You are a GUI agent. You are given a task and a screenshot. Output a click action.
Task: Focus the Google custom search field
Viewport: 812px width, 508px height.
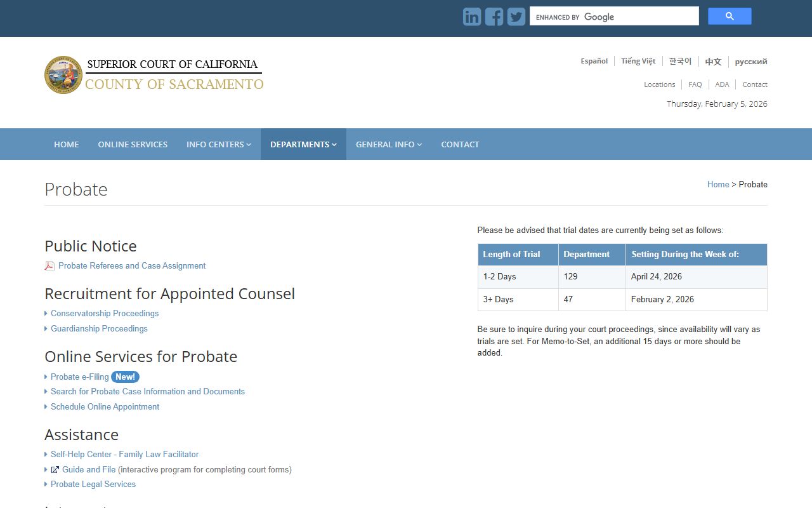pos(614,17)
